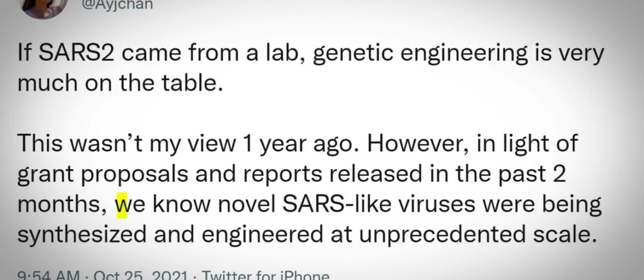
Task: Click the "Oct 25, 2021" tweet date
Action: 129,274
